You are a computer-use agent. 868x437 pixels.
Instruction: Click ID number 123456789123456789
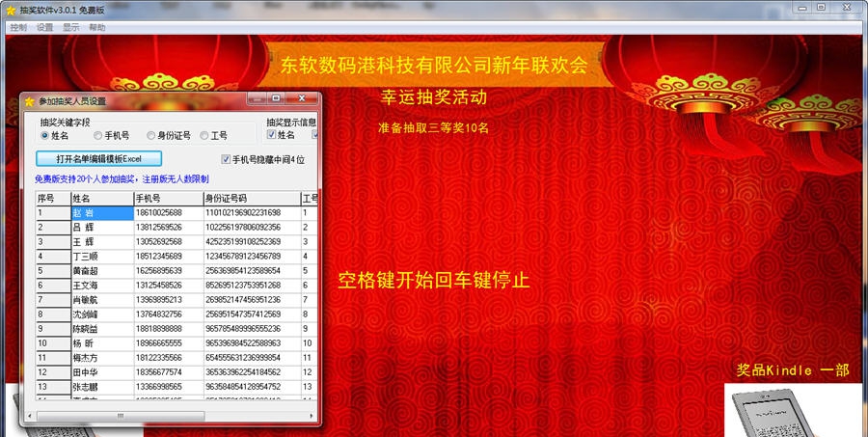253,257
